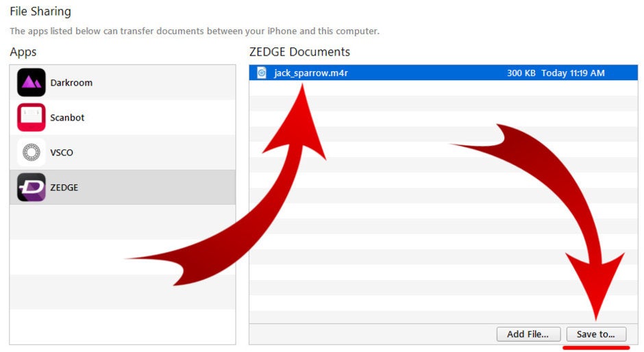The image size is (644, 352).
Task: Click the Add File... button
Action: (528, 334)
